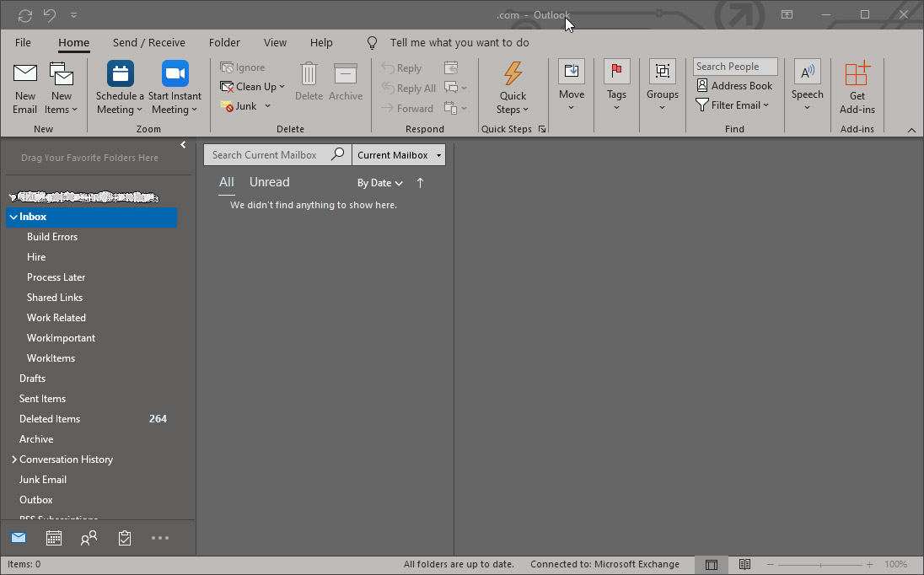Open the Groups menu

tap(663, 85)
